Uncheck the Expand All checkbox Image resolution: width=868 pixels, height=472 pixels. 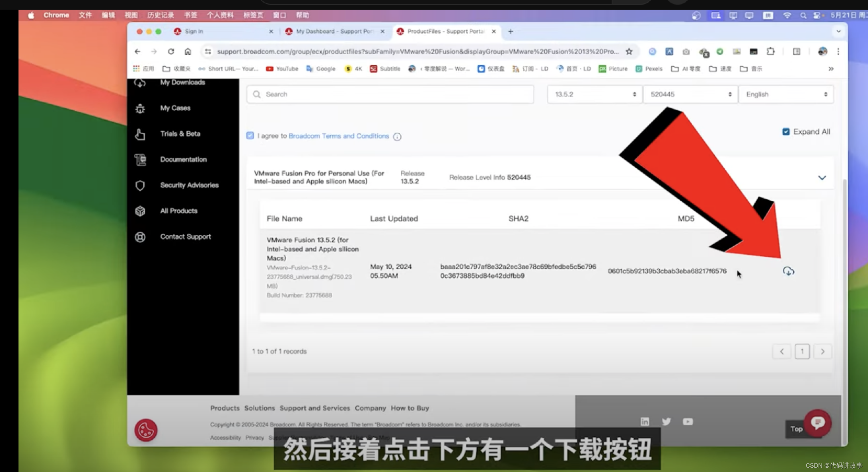tap(786, 132)
